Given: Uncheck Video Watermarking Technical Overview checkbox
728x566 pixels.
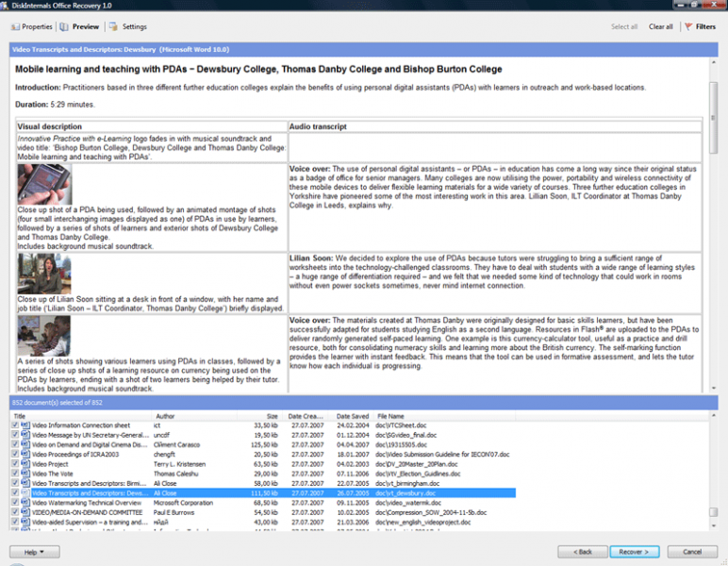Looking at the screenshot, I should click(x=15, y=503).
